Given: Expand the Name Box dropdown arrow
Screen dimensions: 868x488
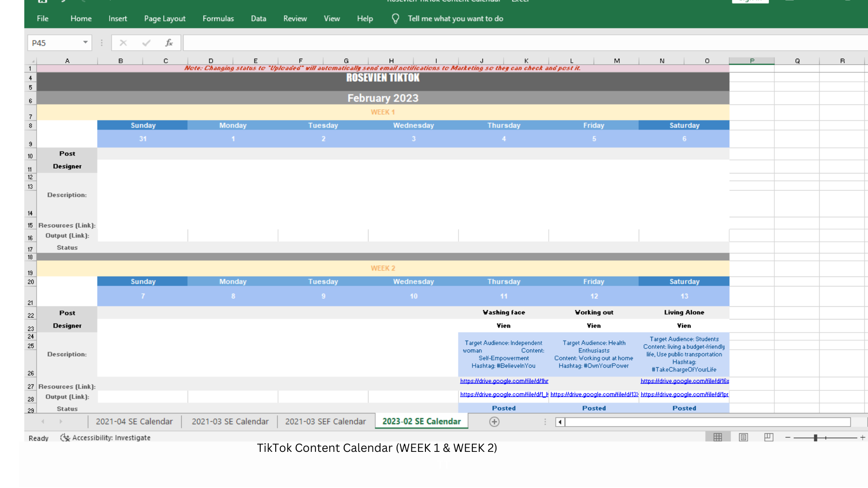Looking at the screenshot, I should click(x=85, y=42).
